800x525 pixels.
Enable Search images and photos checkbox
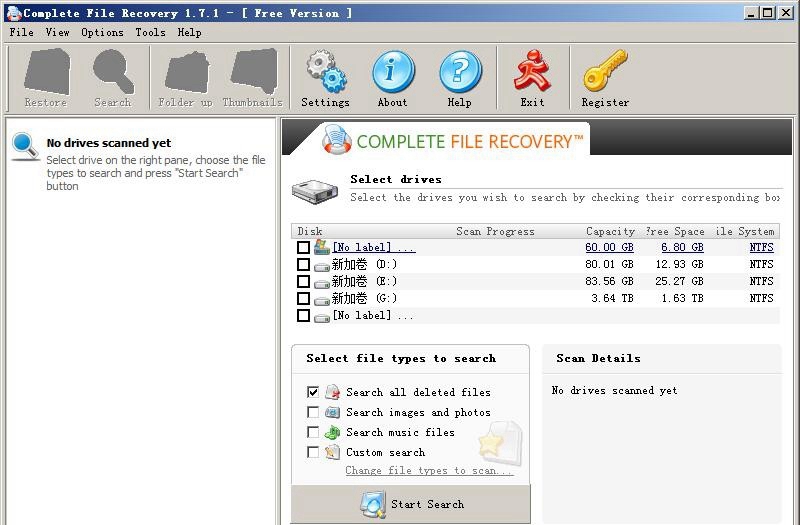pyautogui.click(x=313, y=412)
